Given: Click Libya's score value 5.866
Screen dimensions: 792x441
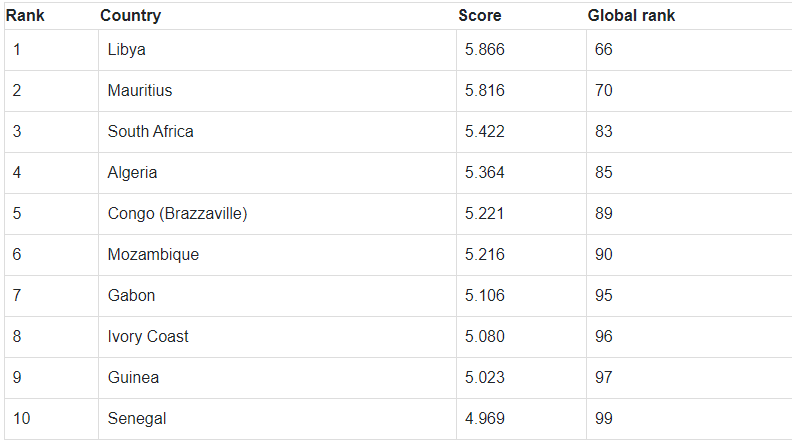Looking at the screenshot, I should tap(485, 50).
